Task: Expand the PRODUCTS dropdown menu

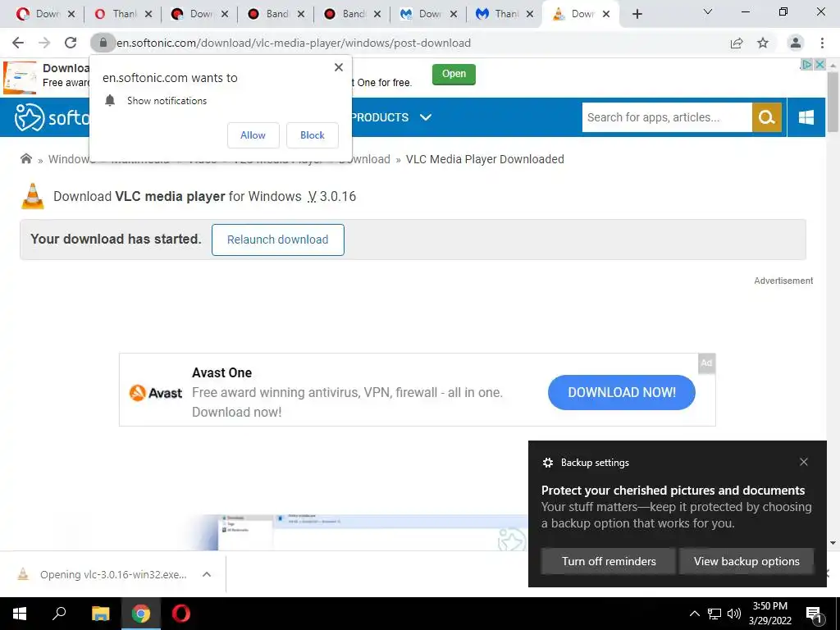Action: click(390, 117)
